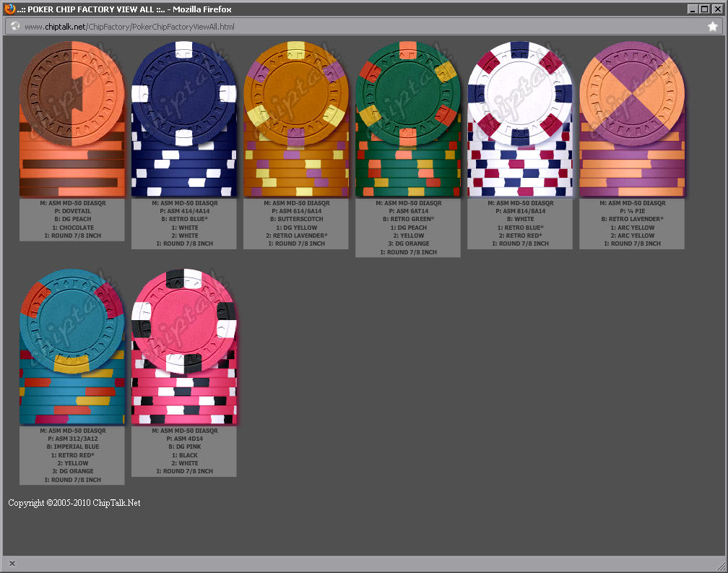Select the chocolate and peach Dovetail chip
This screenshot has height=573, width=728.
tap(71, 119)
